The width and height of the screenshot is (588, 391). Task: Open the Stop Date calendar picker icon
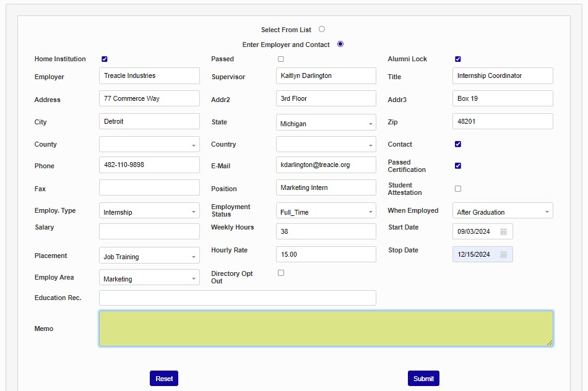[x=503, y=254]
